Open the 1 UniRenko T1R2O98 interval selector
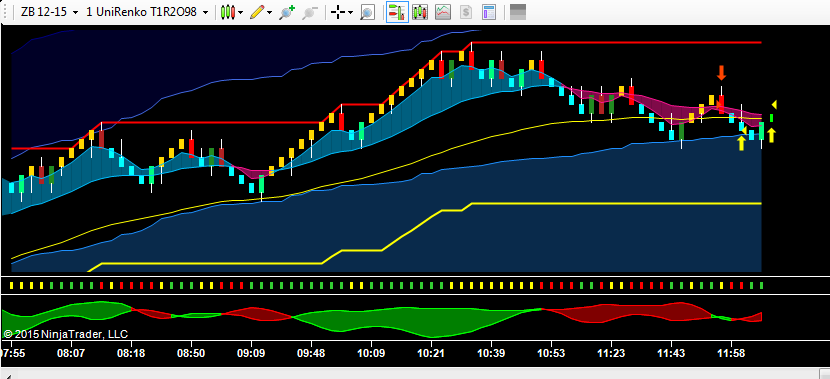Screen dimensions: 830x379 pyautogui.click(x=141, y=12)
